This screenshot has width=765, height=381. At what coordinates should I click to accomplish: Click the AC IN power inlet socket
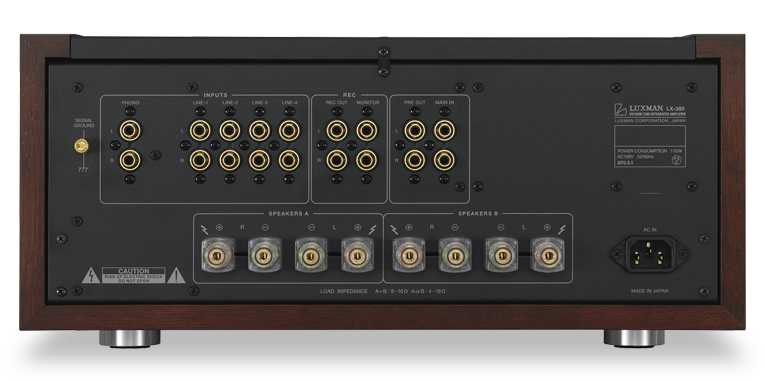(650, 254)
